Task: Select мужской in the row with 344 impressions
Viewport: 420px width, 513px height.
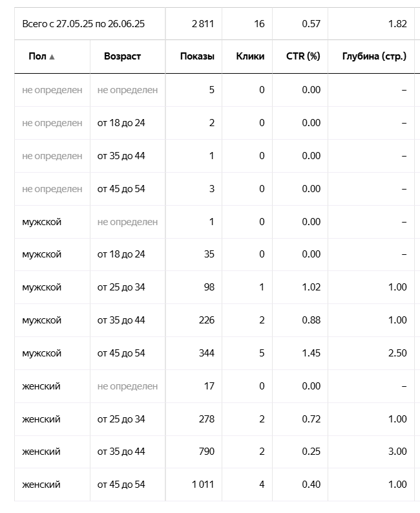Action: pos(42,353)
